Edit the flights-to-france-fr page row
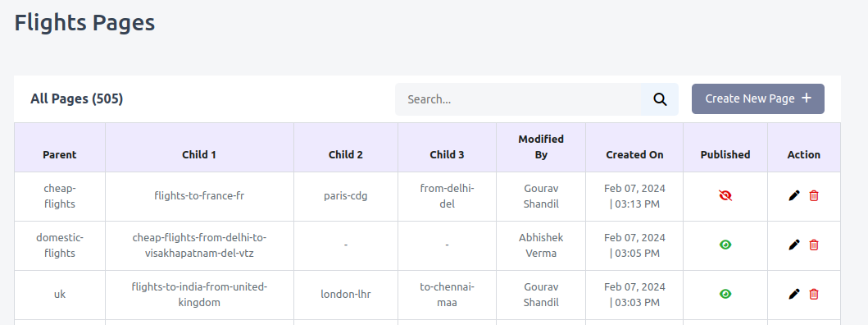Viewport: 868px width, 325px height. (793, 195)
